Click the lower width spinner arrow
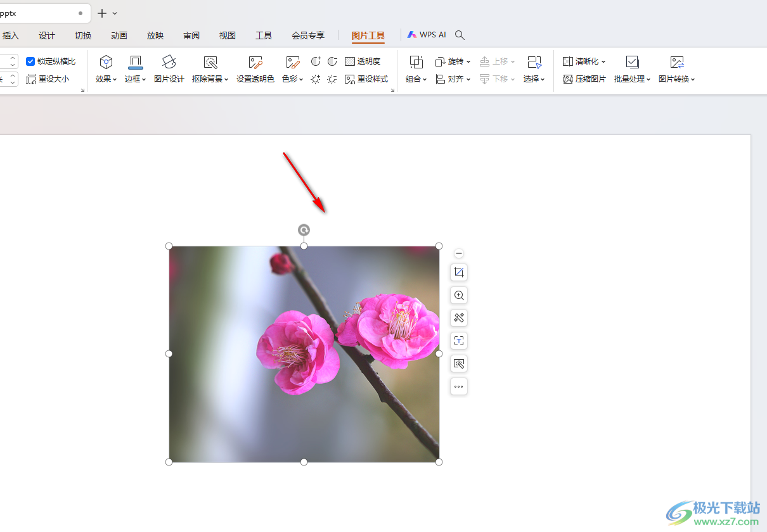 tap(13, 83)
